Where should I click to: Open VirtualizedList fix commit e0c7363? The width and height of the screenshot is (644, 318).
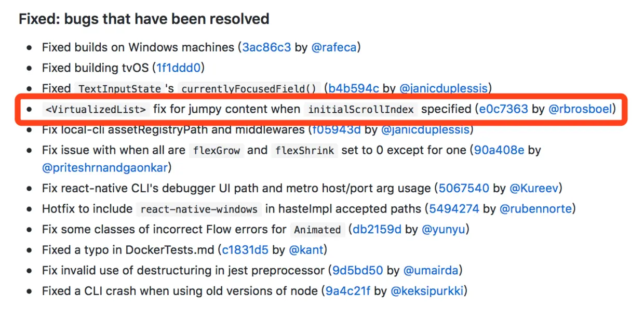pos(503,109)
